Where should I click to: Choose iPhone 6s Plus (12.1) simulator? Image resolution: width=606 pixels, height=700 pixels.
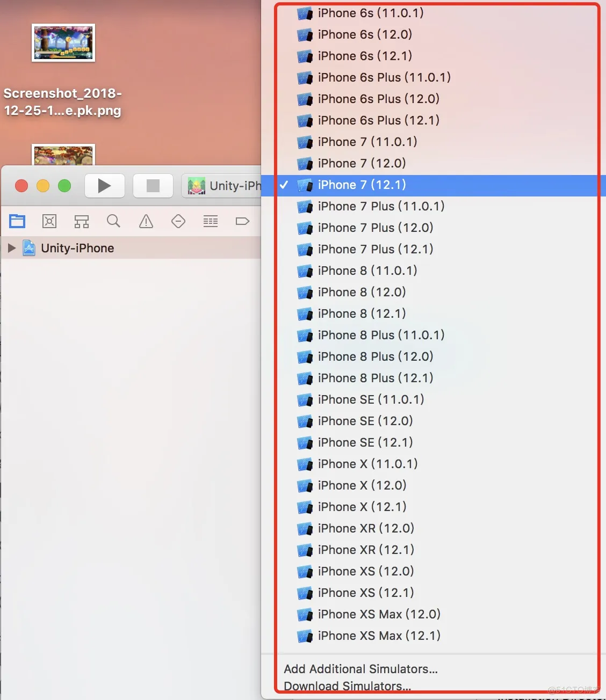(x=434, y=120)
